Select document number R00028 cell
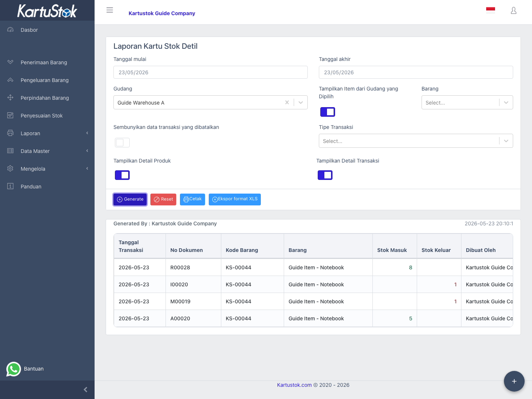 [193, 267]
